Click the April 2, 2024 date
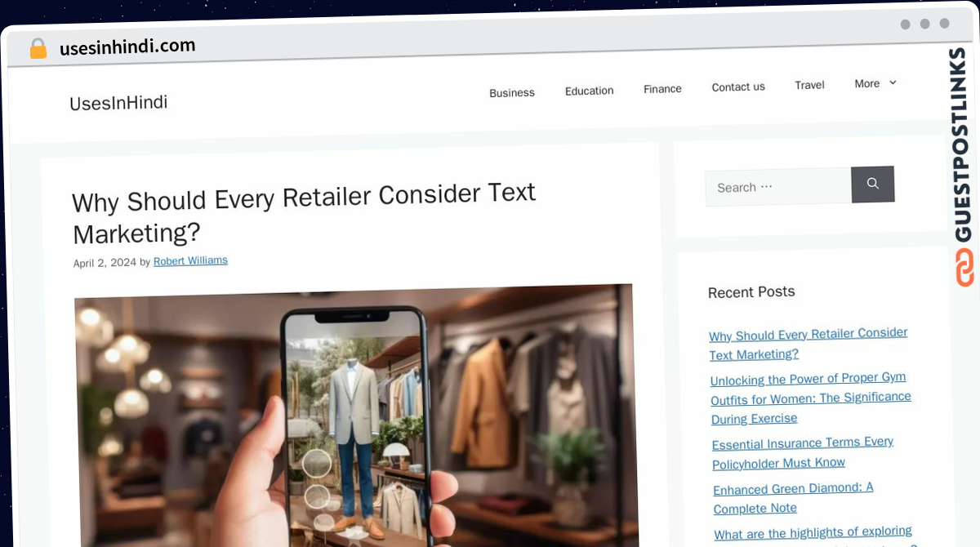This screenshot has height=547, width=980. tap(105, 263)
